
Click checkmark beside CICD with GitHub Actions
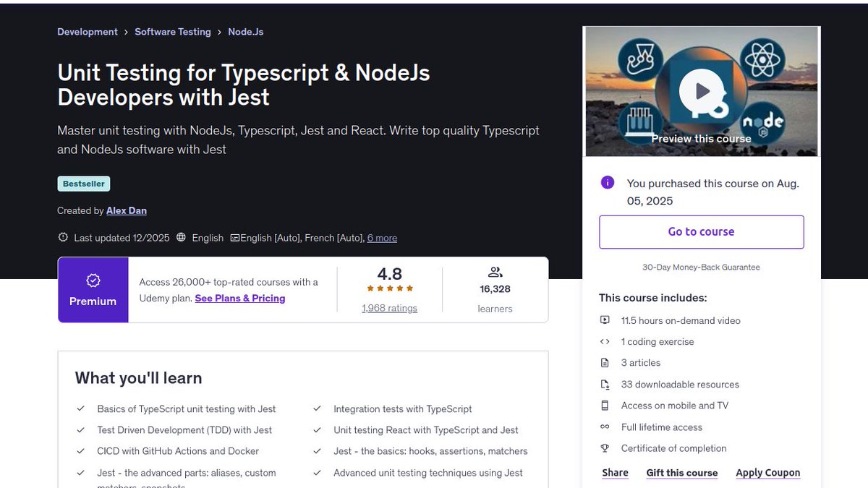click(x=81, y=451)
